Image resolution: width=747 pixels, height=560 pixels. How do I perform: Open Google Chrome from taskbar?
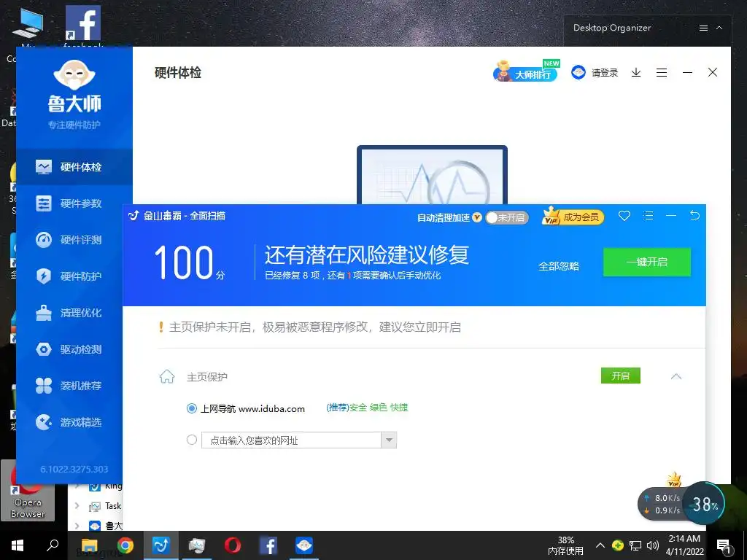(125, 545)
